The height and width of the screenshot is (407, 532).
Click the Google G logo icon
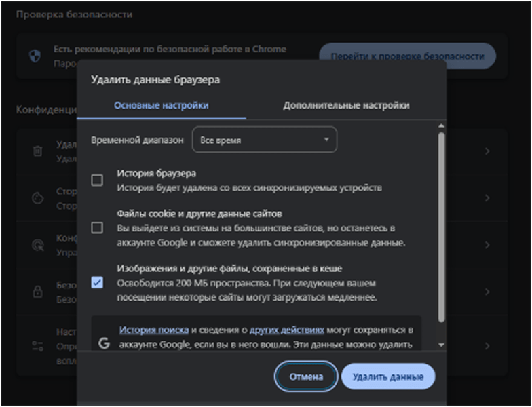pyautogui.click(x=104, y=343)
